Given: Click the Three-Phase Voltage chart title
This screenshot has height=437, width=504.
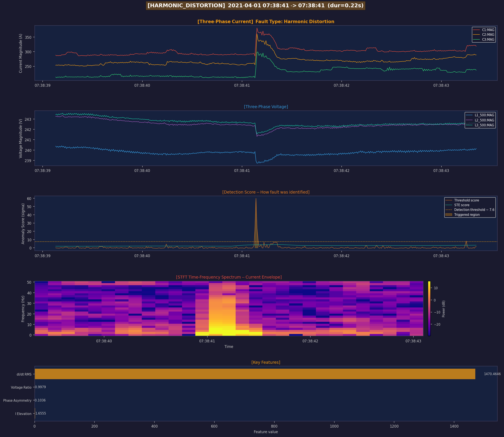Looking at the screenshot, I should tap(266, 107).
